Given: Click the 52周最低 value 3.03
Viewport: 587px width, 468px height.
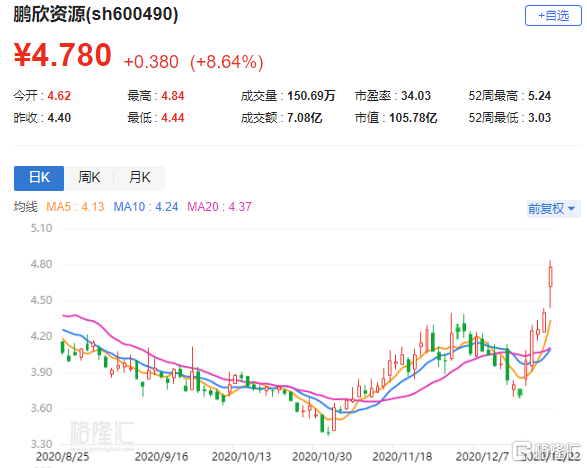Looking at the screenshot, I should pyautogui.click(x=539, y=118).
